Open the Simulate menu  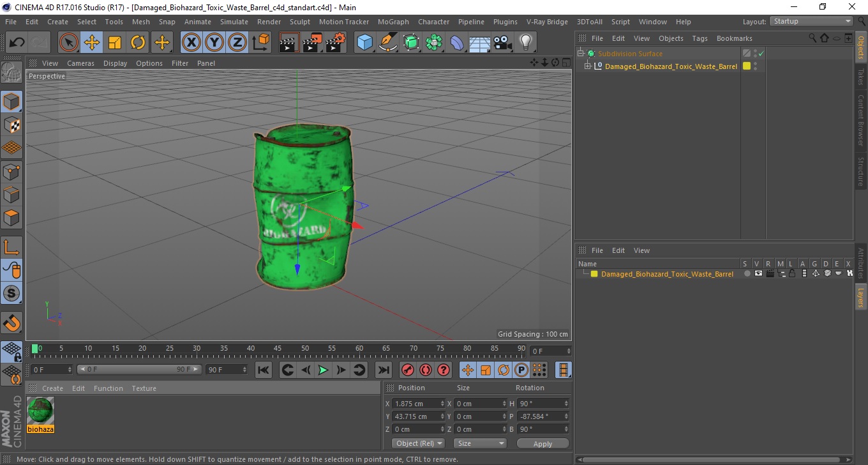[234, 22]
